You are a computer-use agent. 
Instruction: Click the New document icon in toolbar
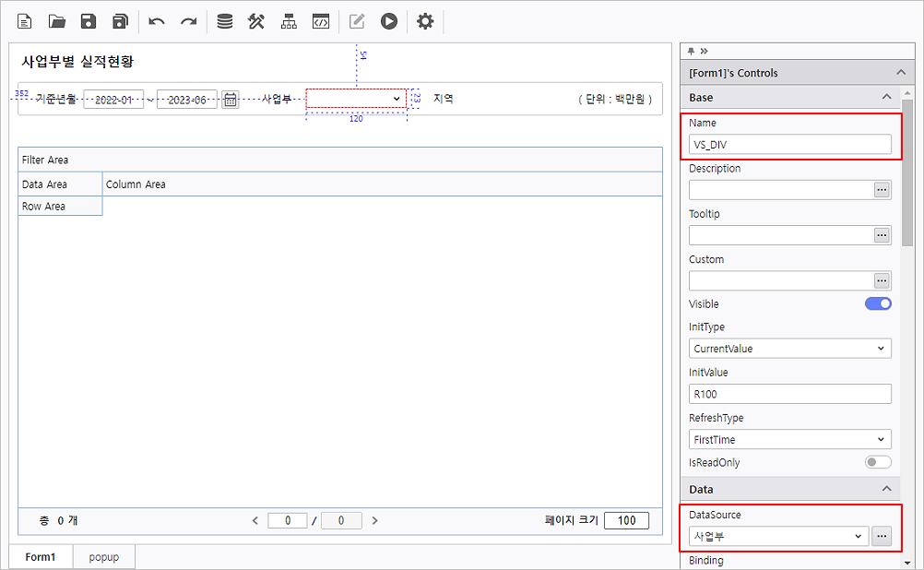coord(25,21)
